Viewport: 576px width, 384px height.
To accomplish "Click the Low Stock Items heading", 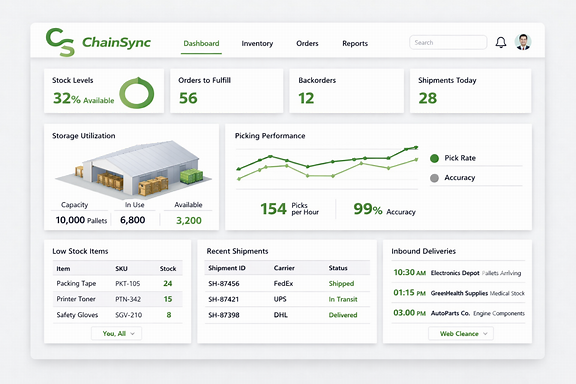I will 80,251.
